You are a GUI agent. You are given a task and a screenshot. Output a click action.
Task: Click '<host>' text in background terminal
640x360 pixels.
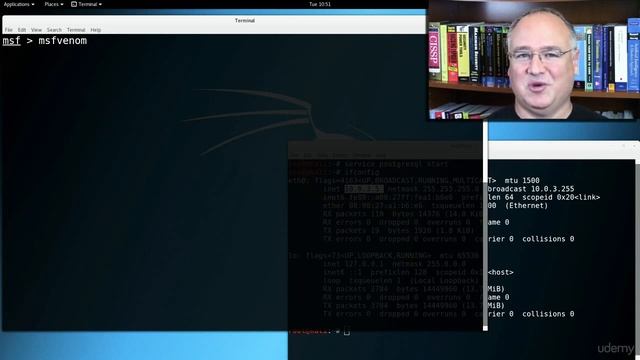(x=501, y=272)
